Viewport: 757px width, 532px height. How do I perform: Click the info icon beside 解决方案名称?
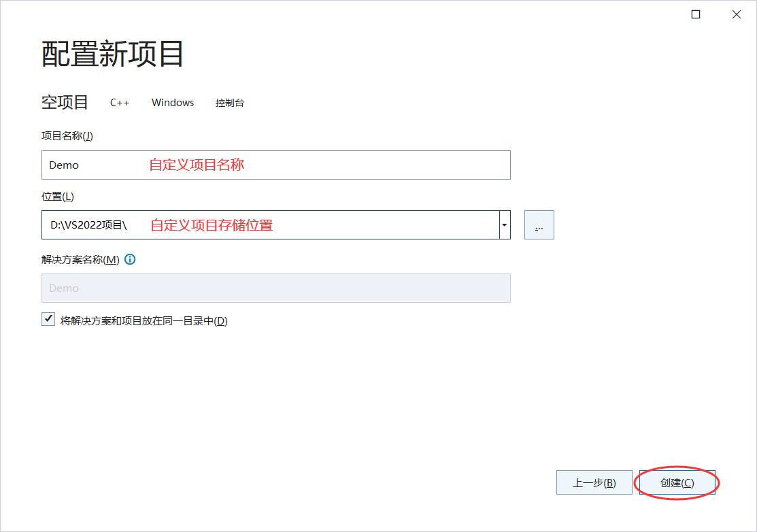pos(130,259)
